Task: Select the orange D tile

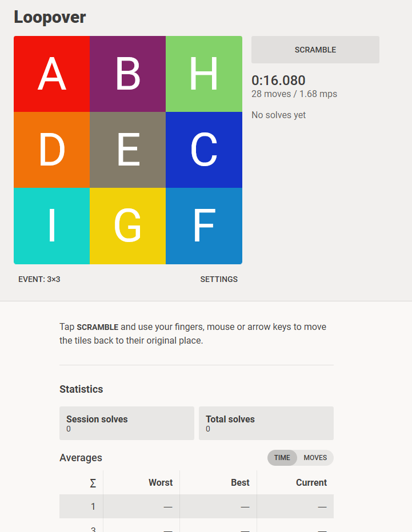Action: tap(51, 150)
